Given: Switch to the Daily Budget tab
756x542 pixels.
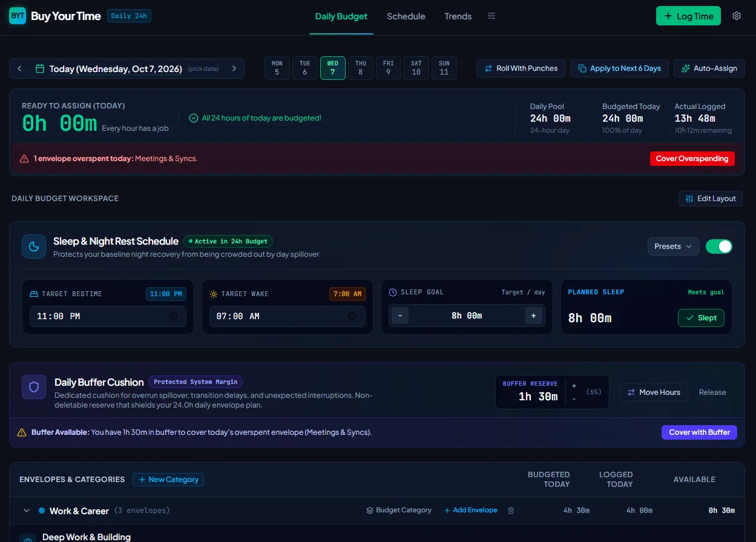Looking at the screenshot, I should (x=341, y=16).
